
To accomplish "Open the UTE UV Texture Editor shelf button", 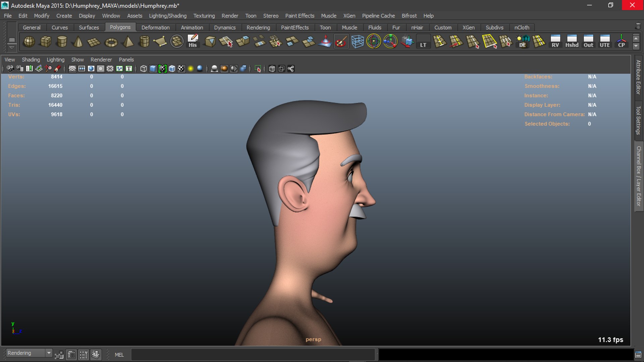I will coord(605,42).
